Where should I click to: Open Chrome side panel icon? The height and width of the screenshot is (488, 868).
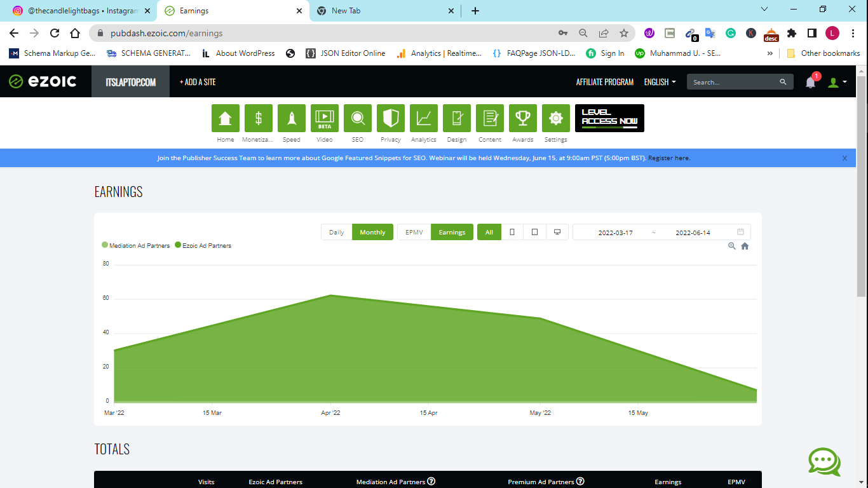811,33
